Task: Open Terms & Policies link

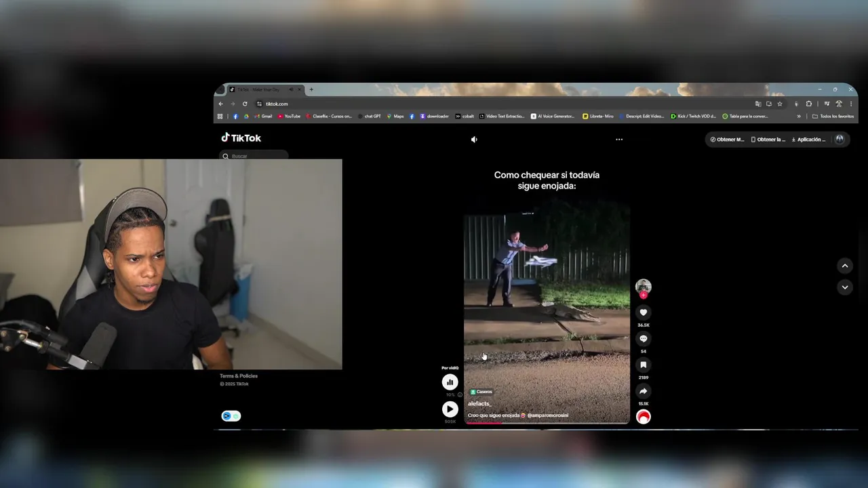Action: pos(239,376)
